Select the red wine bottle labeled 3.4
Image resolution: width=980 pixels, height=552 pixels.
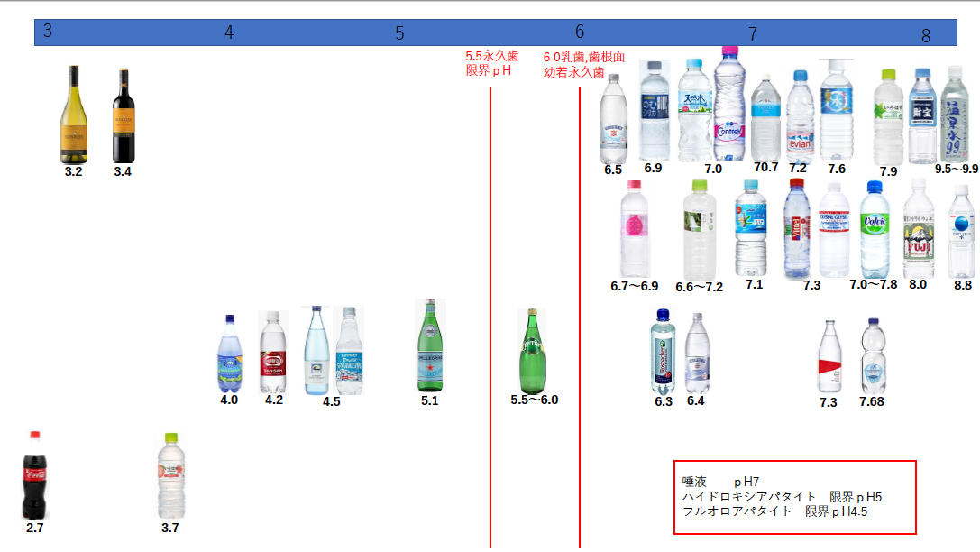coord(123,115)
